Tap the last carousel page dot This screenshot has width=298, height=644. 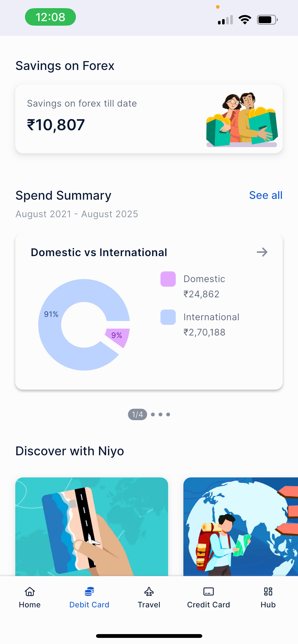(168, 414)
